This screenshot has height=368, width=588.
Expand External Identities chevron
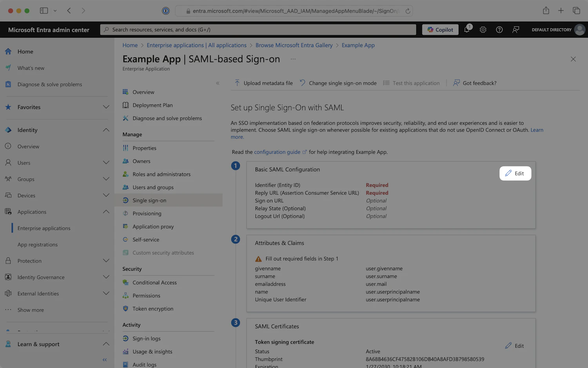point(106,293)
